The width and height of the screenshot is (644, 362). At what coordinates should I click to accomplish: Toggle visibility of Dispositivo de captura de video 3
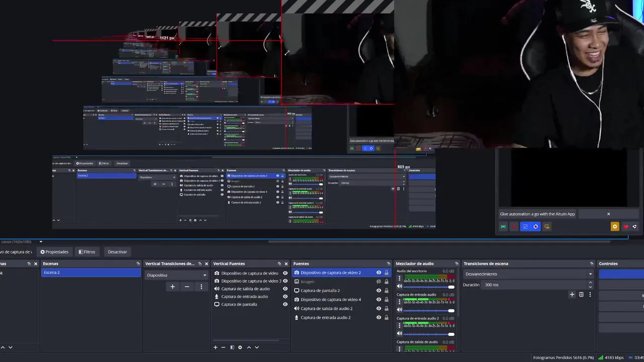tap(285, 281)
